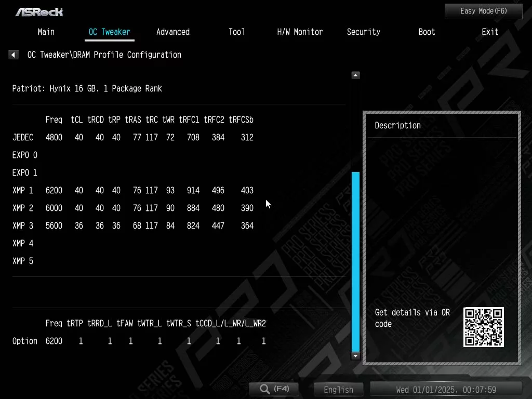
Task: Click the date and time display
Action: click(445, 390)
